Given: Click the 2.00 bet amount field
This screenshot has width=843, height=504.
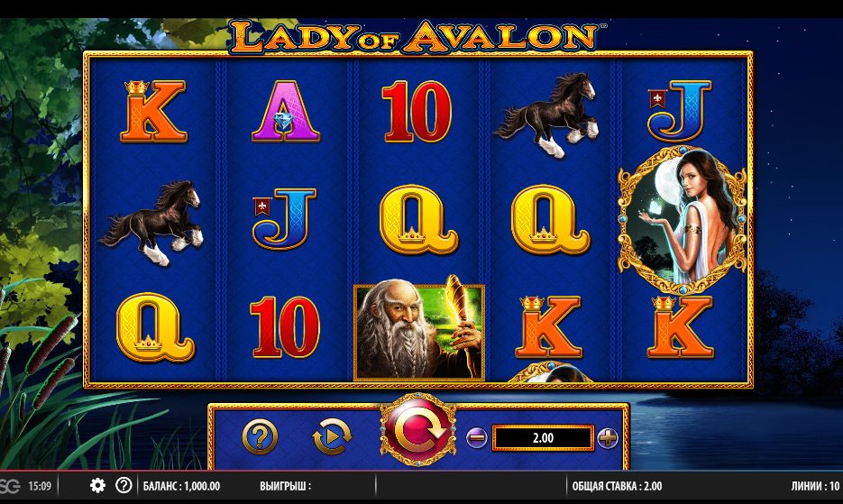Looking at the screenshot, I should [543, 438].
